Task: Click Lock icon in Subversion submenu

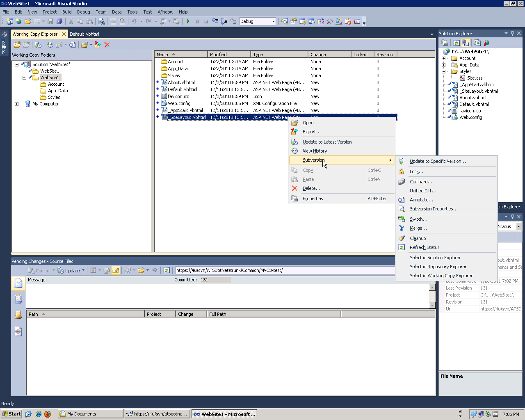Action: click(x=402, y=171)
